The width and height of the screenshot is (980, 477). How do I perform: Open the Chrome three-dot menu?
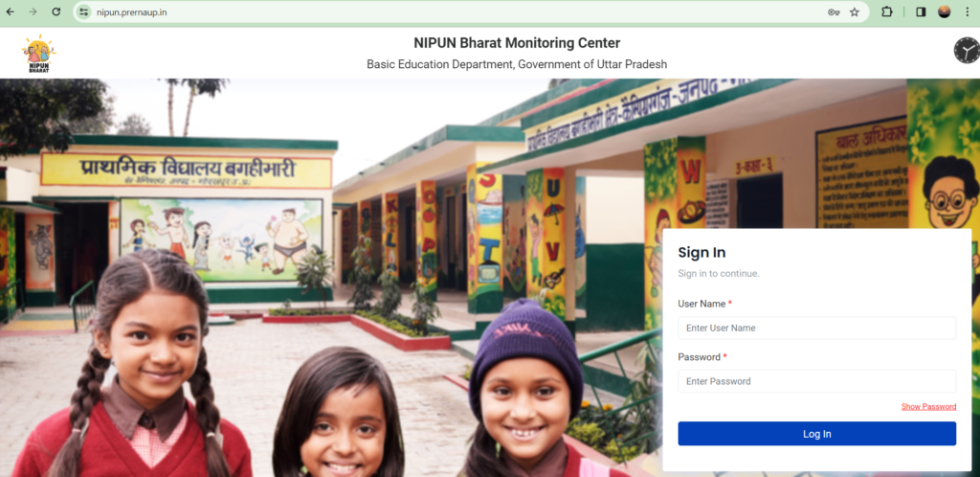pos(967,11)
